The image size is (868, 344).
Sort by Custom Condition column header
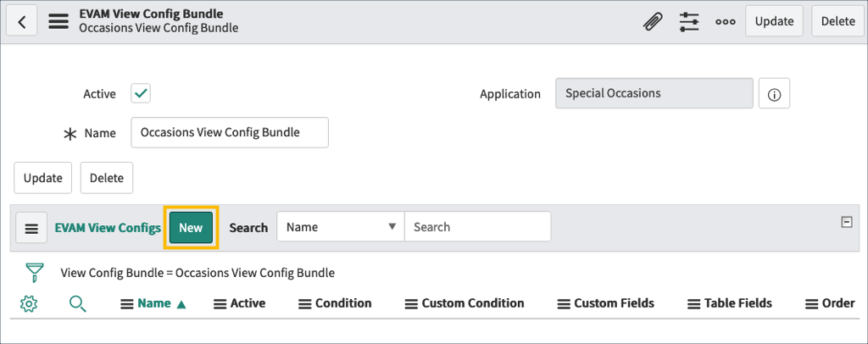click(473, 303)
